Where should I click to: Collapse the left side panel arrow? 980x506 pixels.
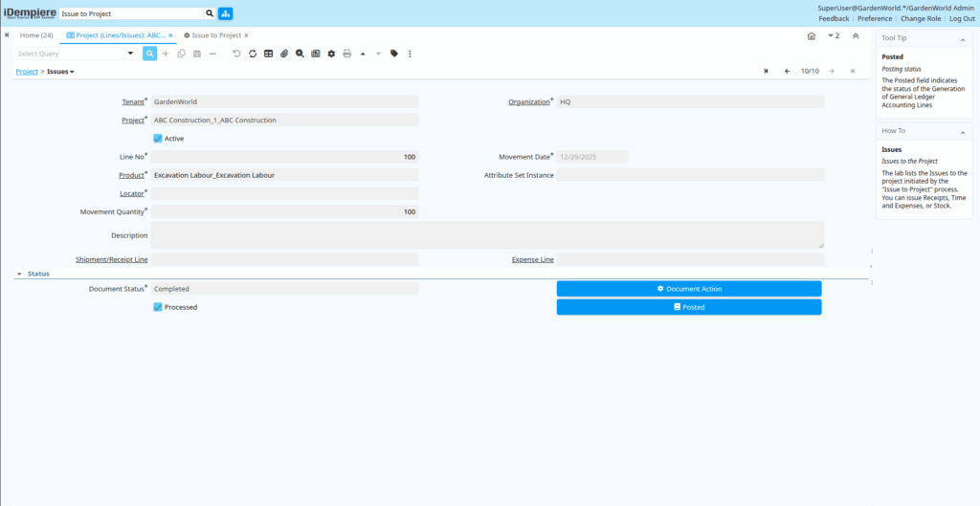tap(7, 35)
